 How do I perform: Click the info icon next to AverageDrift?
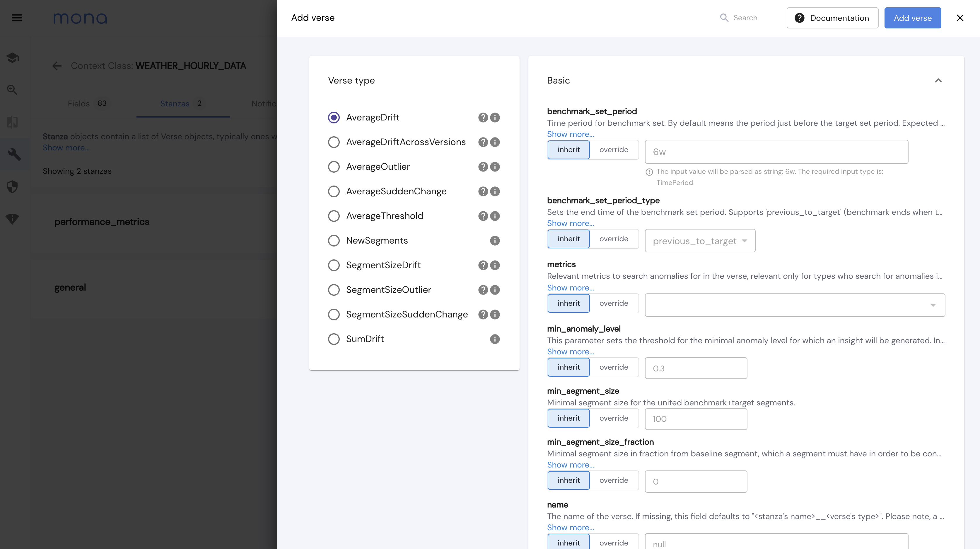click(495, 117)
